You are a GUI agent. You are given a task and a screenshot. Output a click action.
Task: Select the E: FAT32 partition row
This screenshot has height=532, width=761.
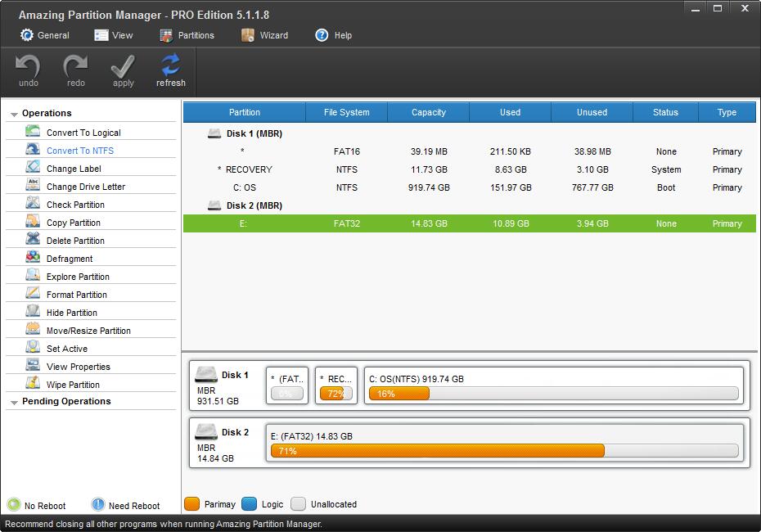pyautogui.click(x=470, y=223)
